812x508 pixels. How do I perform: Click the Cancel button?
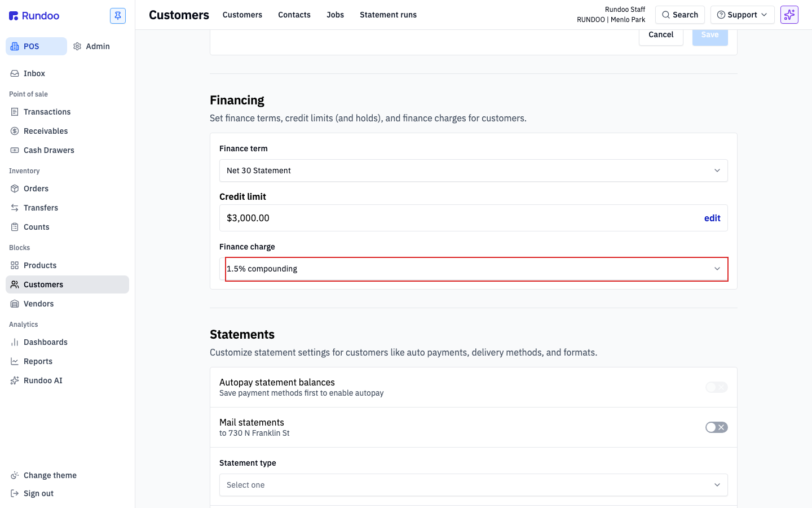coord(661,35)
